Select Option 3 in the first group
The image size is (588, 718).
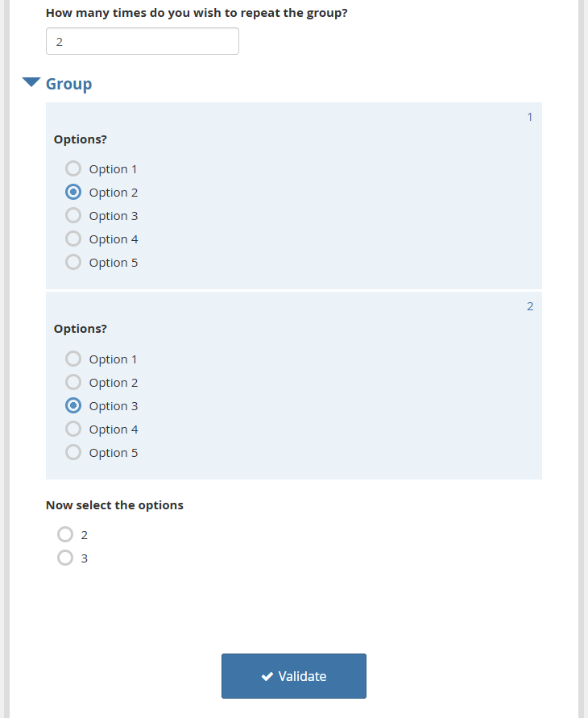(x=72, y=215)
